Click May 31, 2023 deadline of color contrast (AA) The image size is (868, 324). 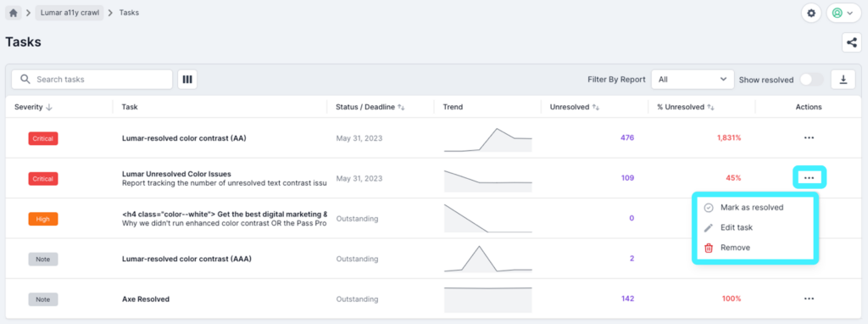(359, 138)
